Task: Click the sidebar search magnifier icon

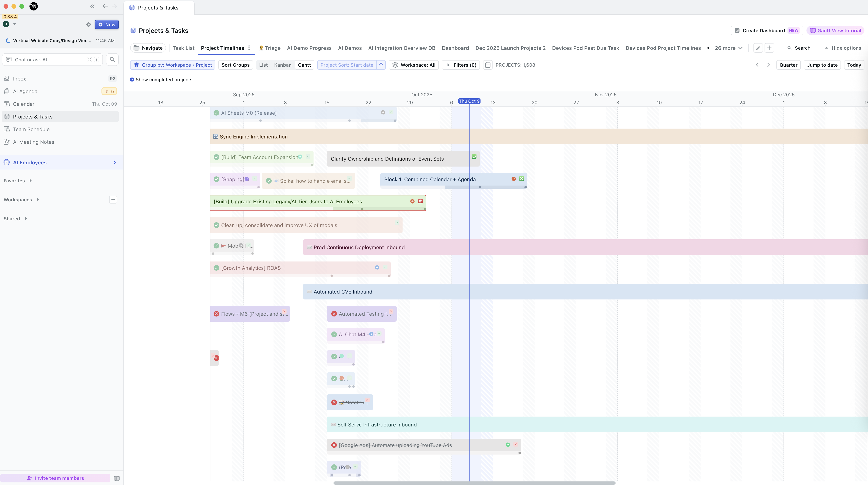Action: 112,60
